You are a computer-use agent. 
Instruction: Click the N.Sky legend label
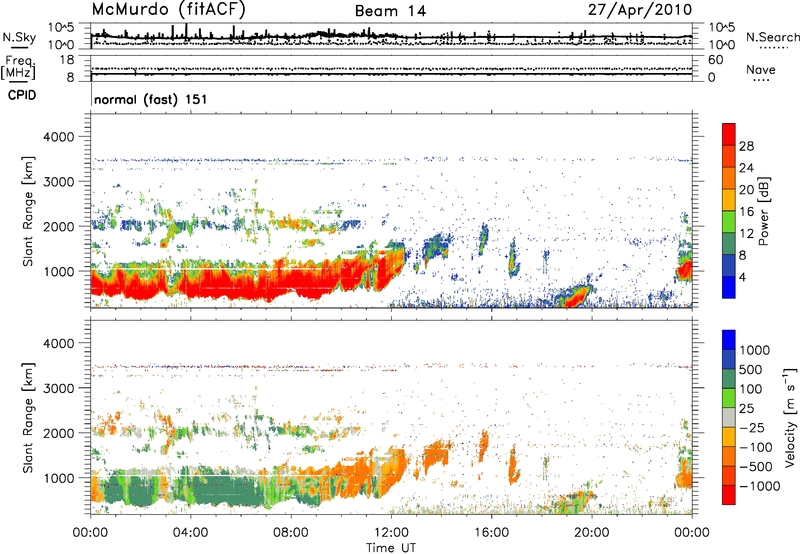[19, 37]
